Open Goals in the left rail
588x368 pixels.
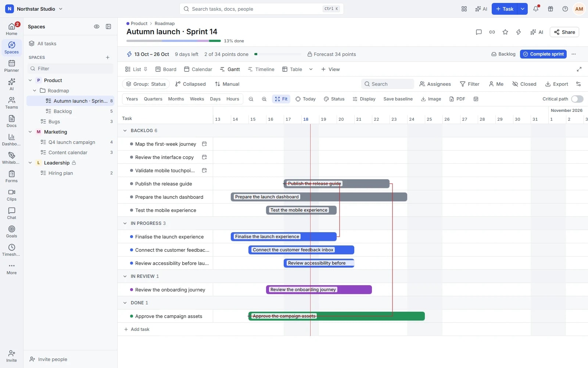[x=12, y=231]
